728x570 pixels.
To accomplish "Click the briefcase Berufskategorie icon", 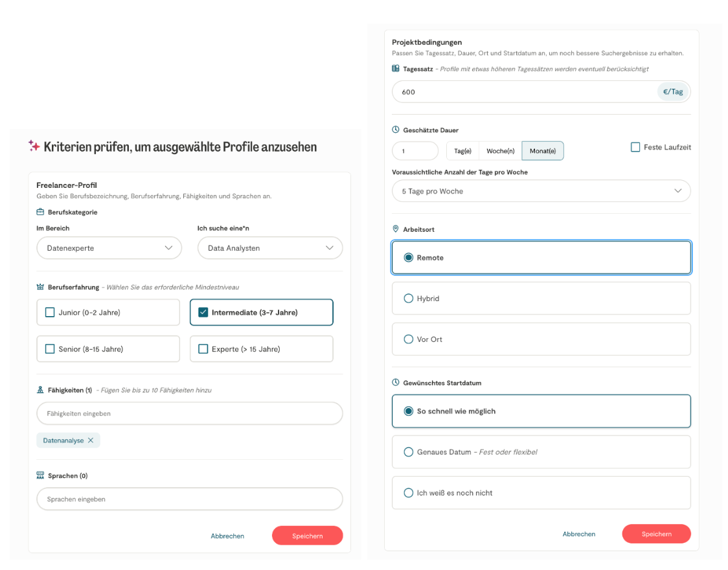I will tap(40, 212).
